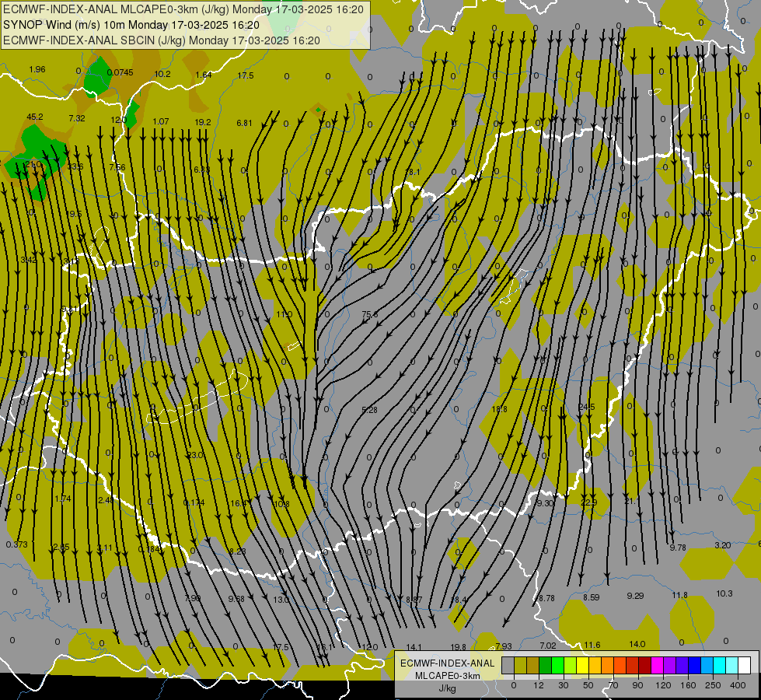Click the map value 14.1
This screenshot has width=761, height=700.
pyautogui.click(x=414, y=647)
